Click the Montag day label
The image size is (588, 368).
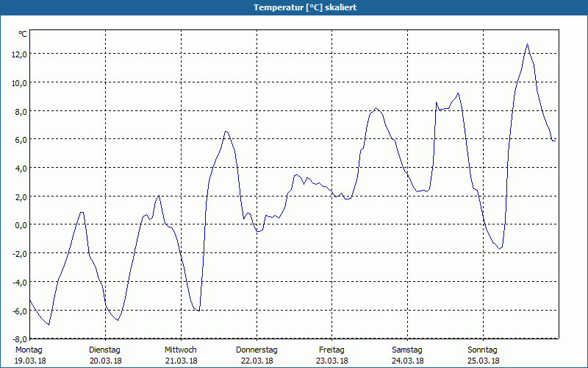point(29,350)
